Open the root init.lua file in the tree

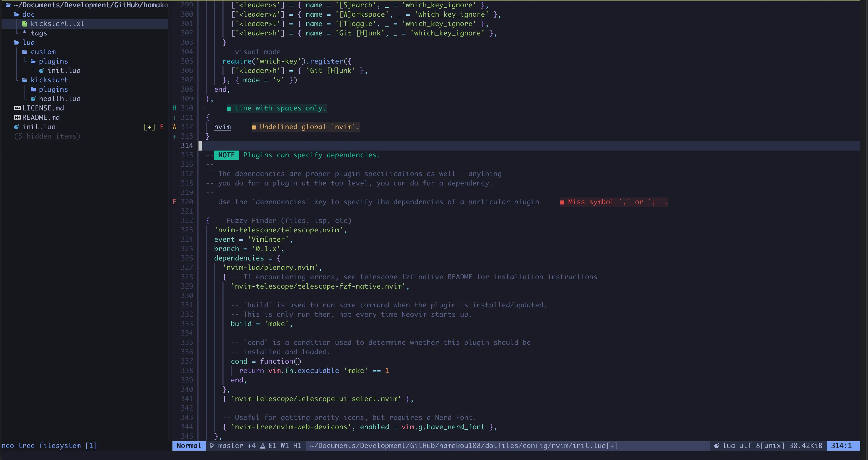tap(39, 127)
